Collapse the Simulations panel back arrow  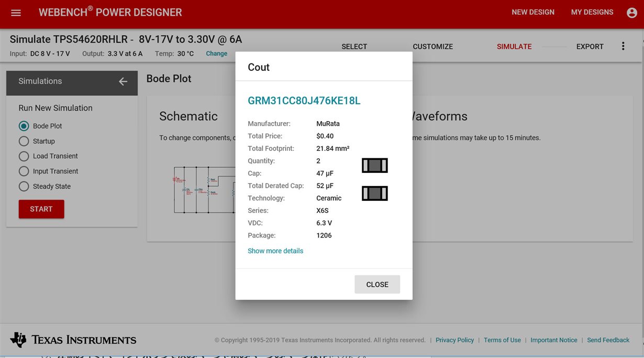coord(123,81)
